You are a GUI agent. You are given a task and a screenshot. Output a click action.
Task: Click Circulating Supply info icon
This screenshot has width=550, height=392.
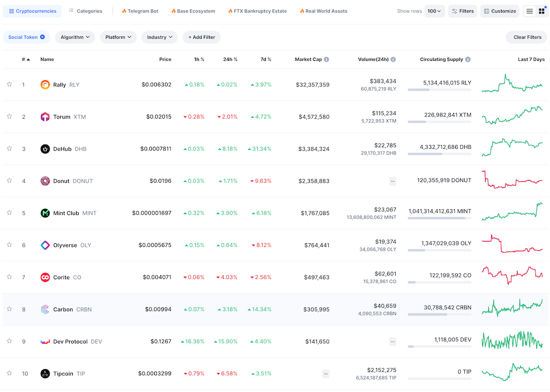[468, 59]
